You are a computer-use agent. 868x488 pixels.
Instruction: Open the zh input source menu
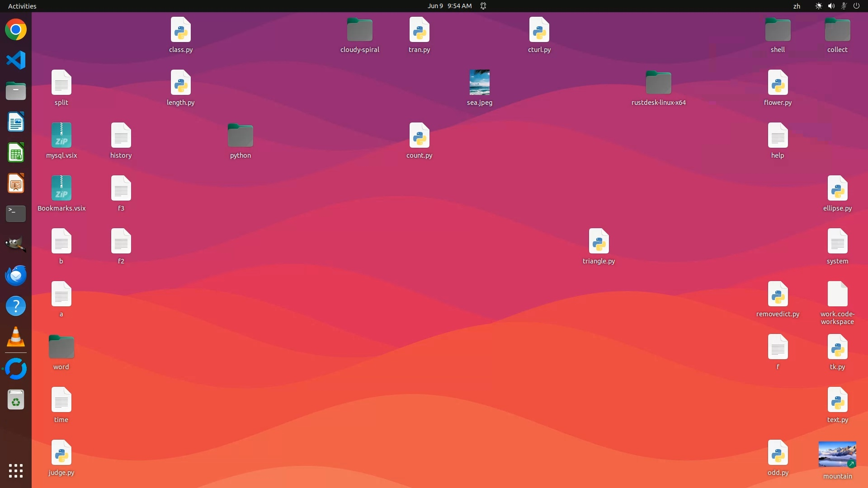pos(797,6)
